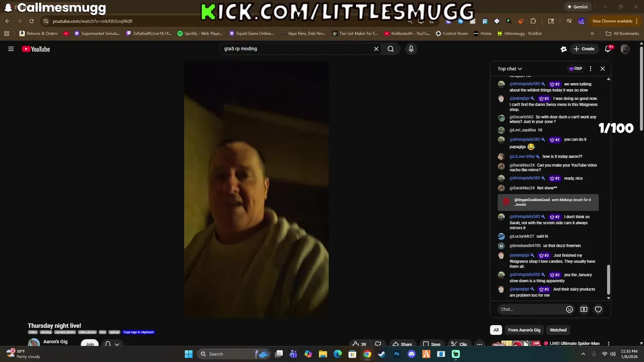Open the Chrome profile avatar
This screenshot has width=644, height=362.
(x=581, y=21)
